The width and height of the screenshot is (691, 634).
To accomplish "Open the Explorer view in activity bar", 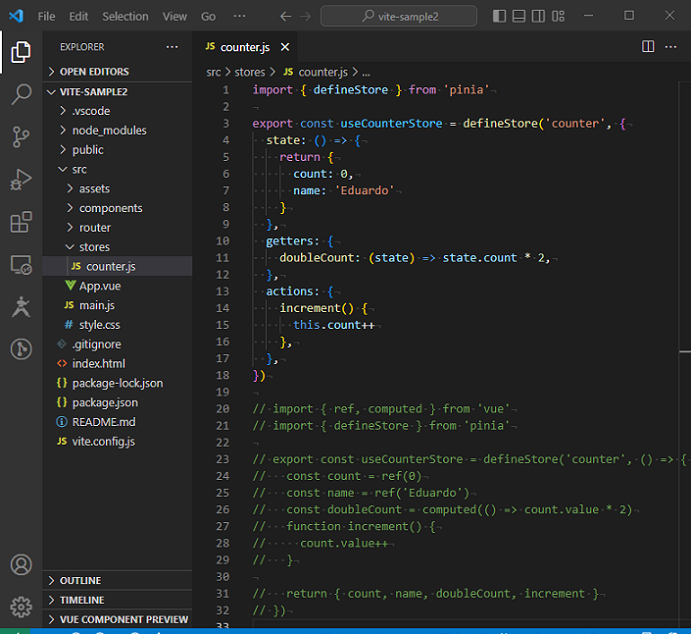I will tap(21, 52).
